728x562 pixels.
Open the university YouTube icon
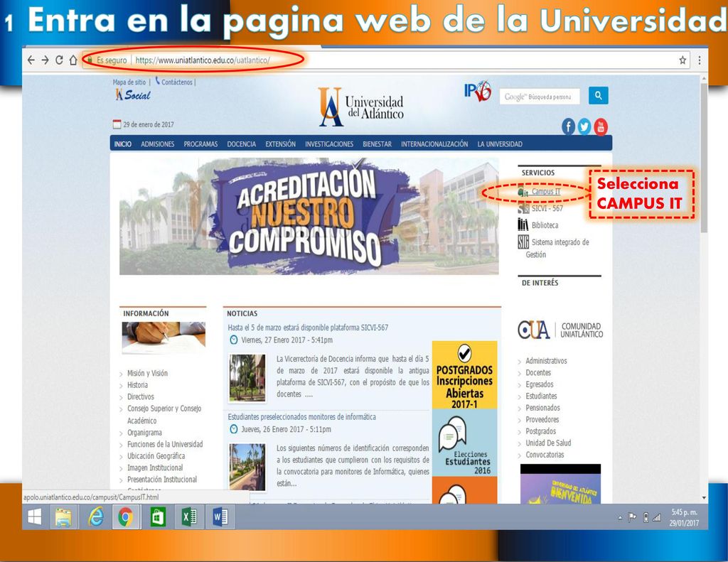pyautogui.click(x=600, y=126)
